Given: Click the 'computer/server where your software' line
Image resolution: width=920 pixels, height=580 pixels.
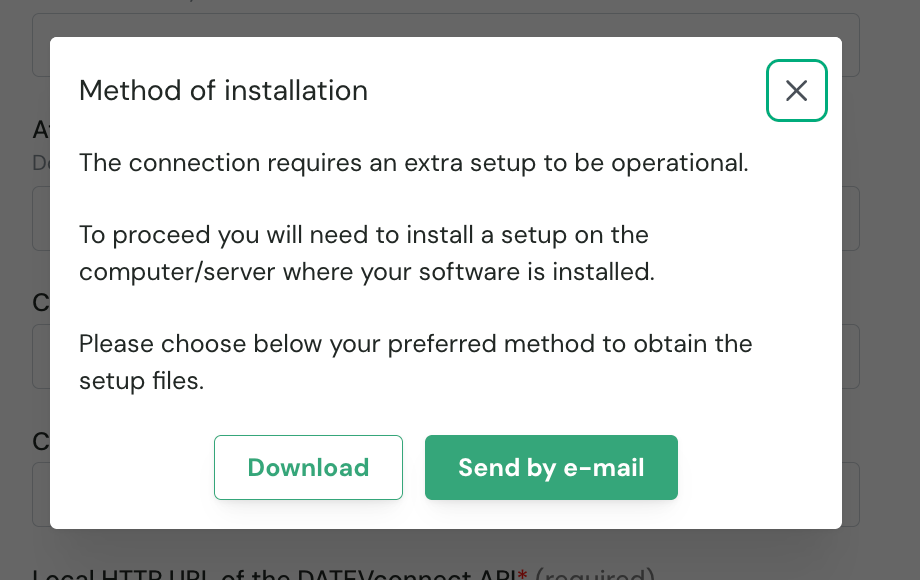Looking at the screenshot, I should [x=366, y=271].
